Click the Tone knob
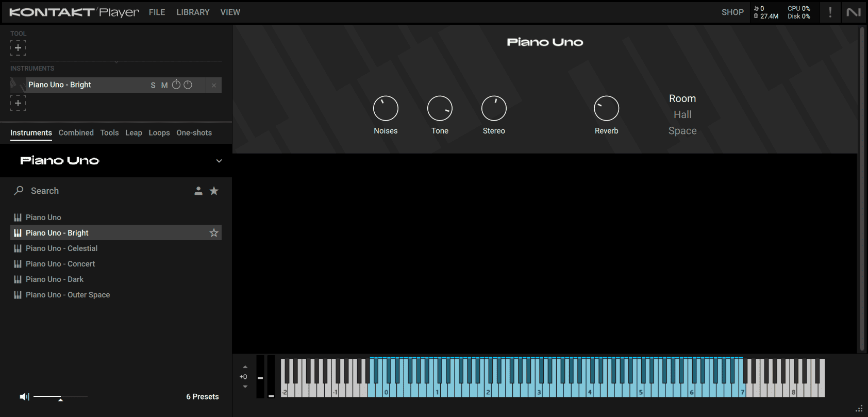The width and height of the screenshot is (868, 417). pos(440,108)
